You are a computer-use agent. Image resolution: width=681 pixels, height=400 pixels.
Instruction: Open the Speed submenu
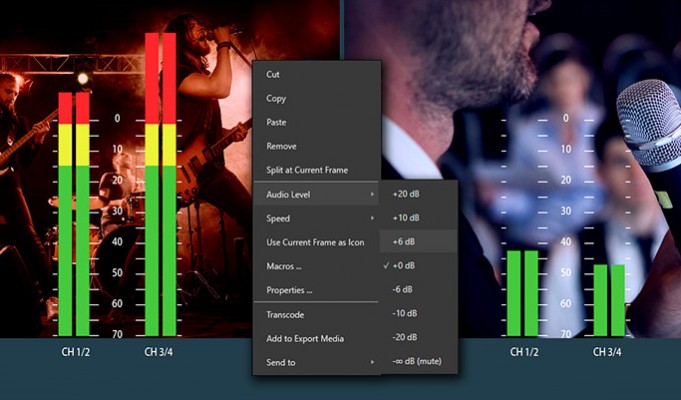(317, 218)
